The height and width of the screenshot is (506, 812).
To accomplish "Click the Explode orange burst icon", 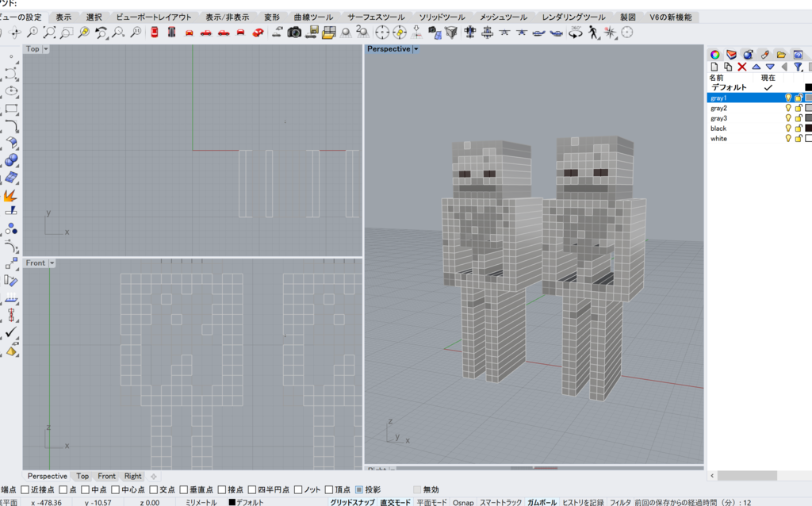I will [x=10, y=196].
